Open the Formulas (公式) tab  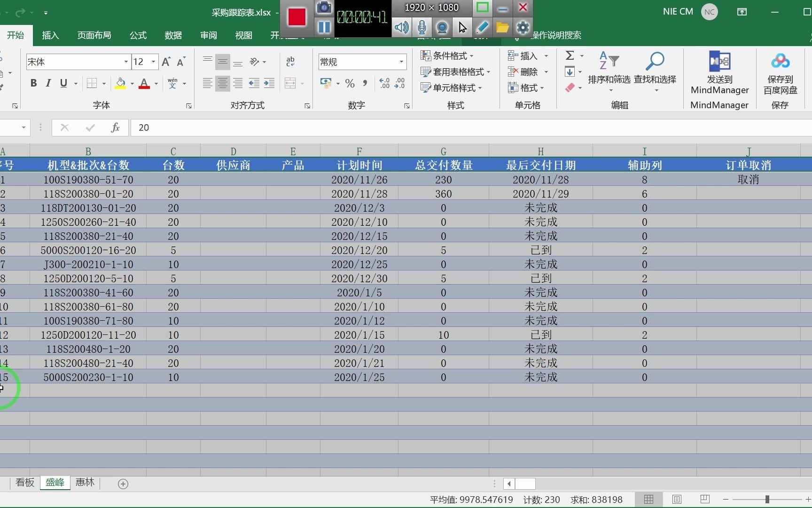pos(138,35)
